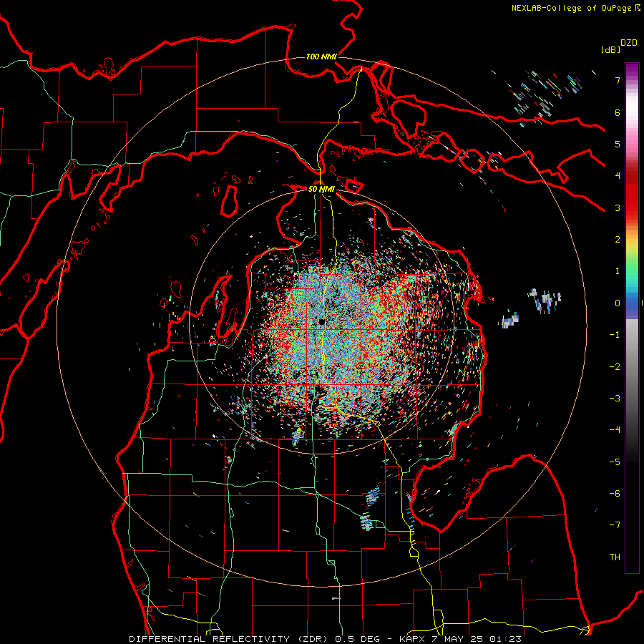The image size is (644, 644).
Task: Click scale value 7 on legend
Action: 618,80
